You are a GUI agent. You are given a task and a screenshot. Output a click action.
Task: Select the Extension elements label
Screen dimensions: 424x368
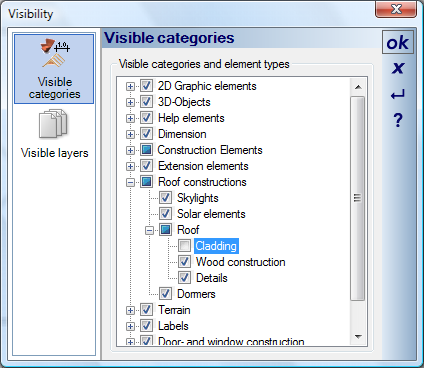coord(203,166)
